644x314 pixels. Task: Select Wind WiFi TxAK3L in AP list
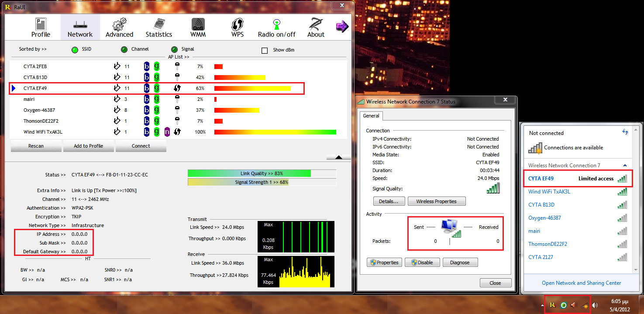click(178, 132)
